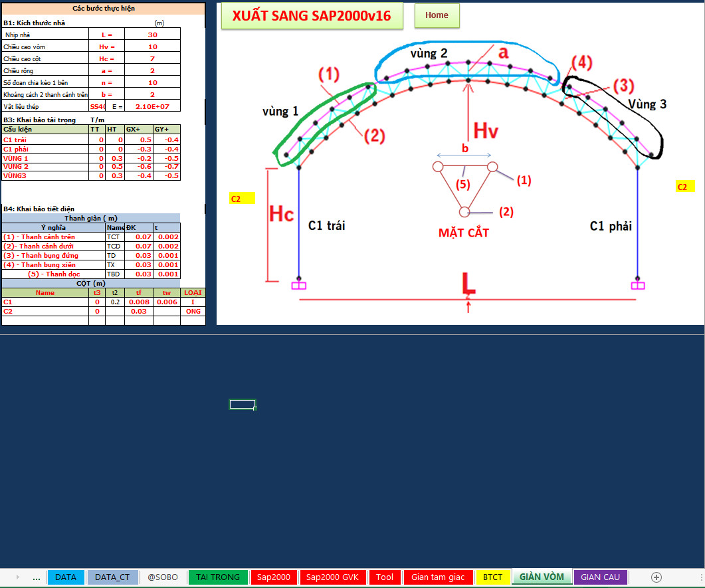This screenshot has width=705, height=588.
Task: Click the SS40 steel material cell
Action: 97,106
